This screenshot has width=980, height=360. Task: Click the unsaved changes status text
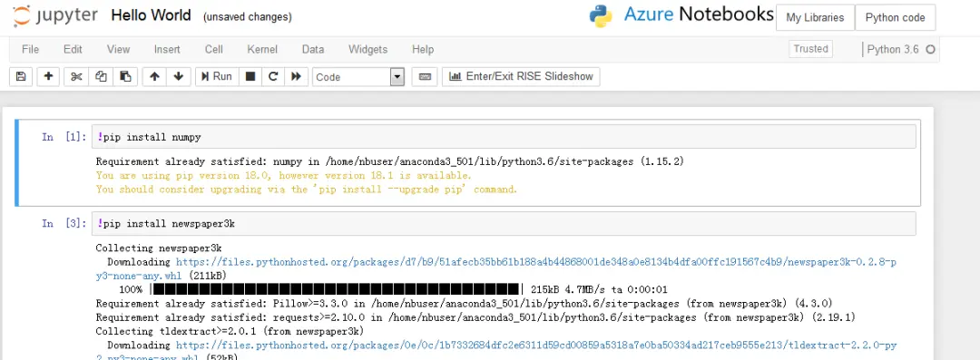coord(247,17)
